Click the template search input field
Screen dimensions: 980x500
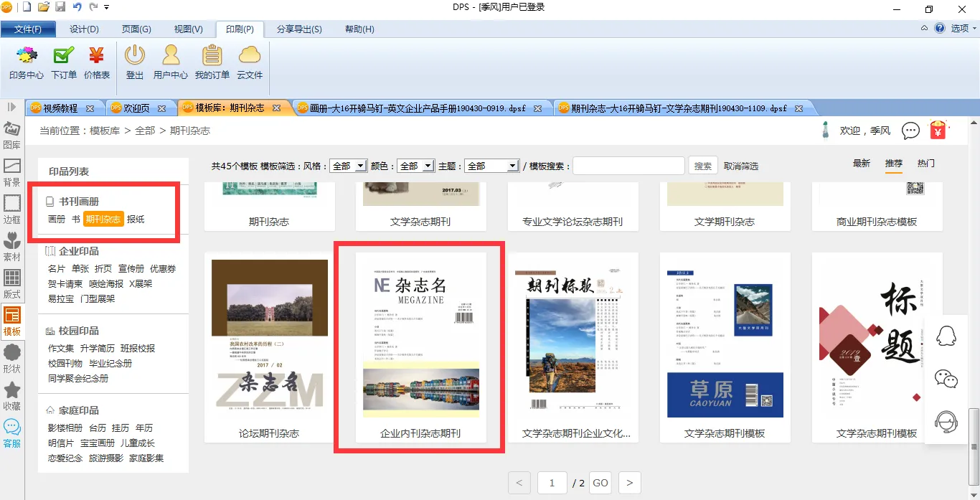pyautogui.click(x=628, y=166)
